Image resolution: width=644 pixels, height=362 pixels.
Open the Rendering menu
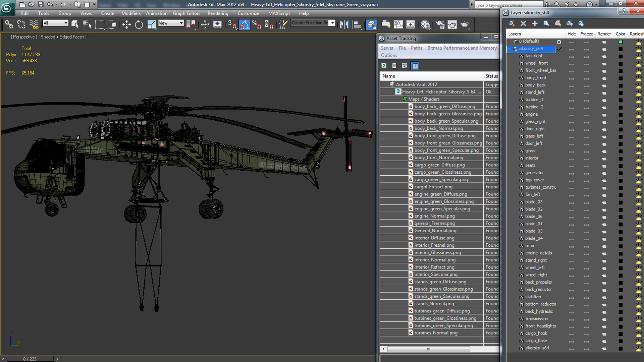218,13
